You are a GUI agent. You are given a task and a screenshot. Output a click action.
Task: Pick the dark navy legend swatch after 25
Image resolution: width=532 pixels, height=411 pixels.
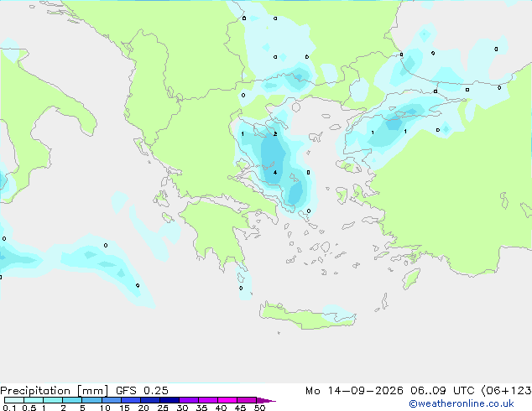point(170,400)
